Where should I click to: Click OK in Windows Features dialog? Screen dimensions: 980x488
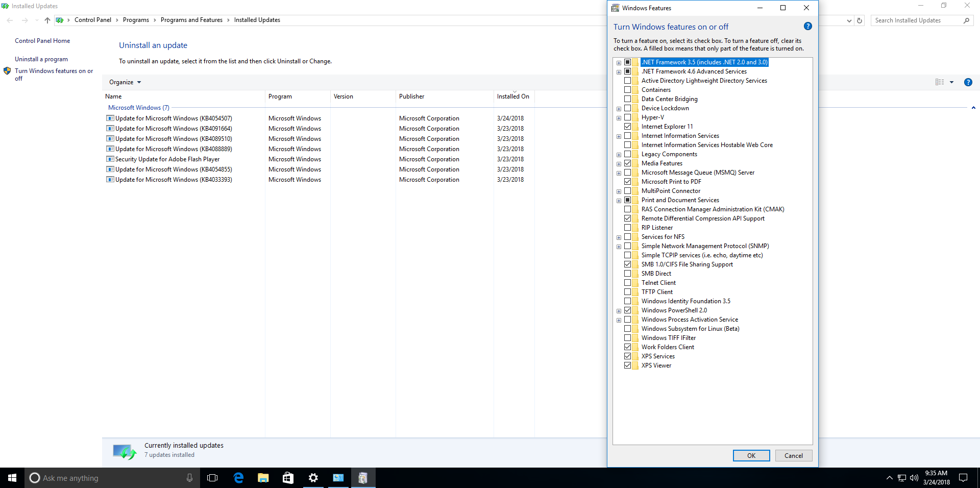751,456
